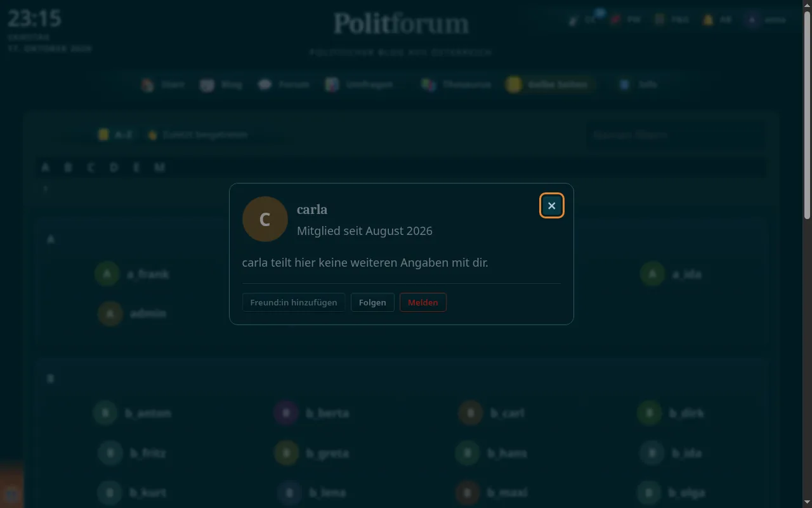Open the Thesaurus page
Screen dimensions: 812x508
coord(457,84)
